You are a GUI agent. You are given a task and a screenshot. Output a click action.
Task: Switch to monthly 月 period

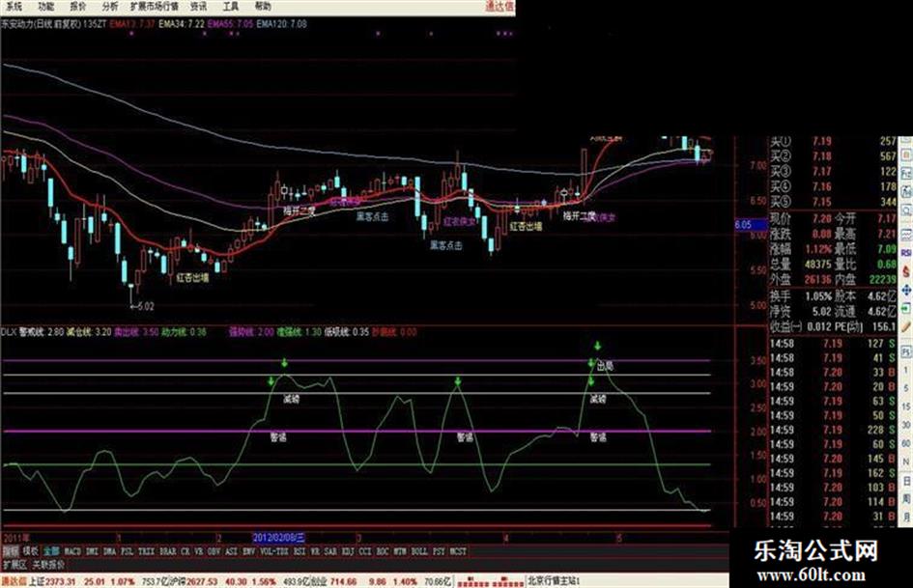pyautogui.click(x=906, y=517)
